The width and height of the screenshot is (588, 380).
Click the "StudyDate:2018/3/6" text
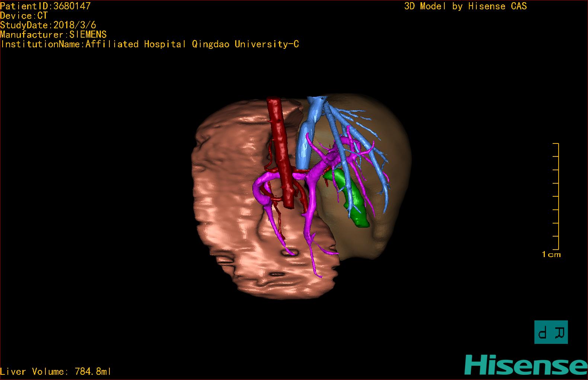coord(48,25)
